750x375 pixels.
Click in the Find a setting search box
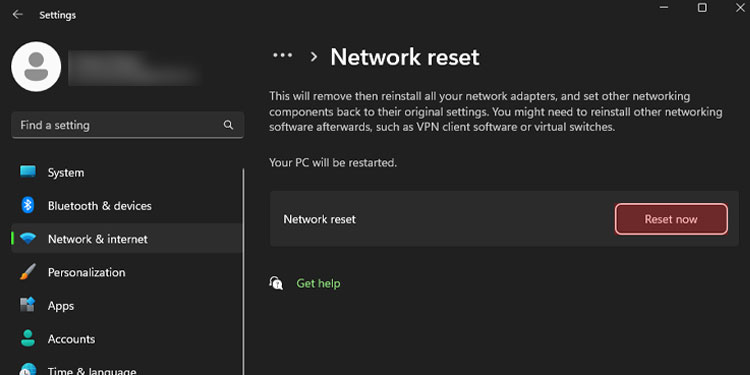coord(127,125)
